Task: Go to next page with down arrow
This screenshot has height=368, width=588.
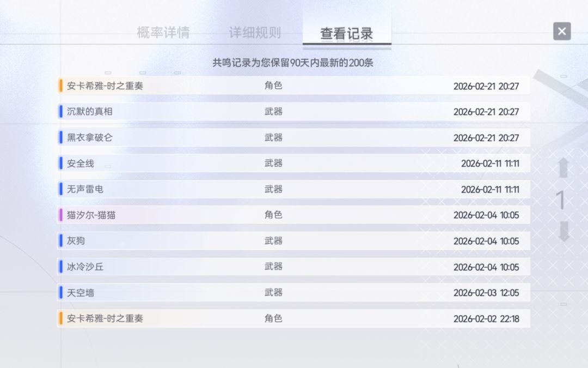Action: [x=563, y=231]
